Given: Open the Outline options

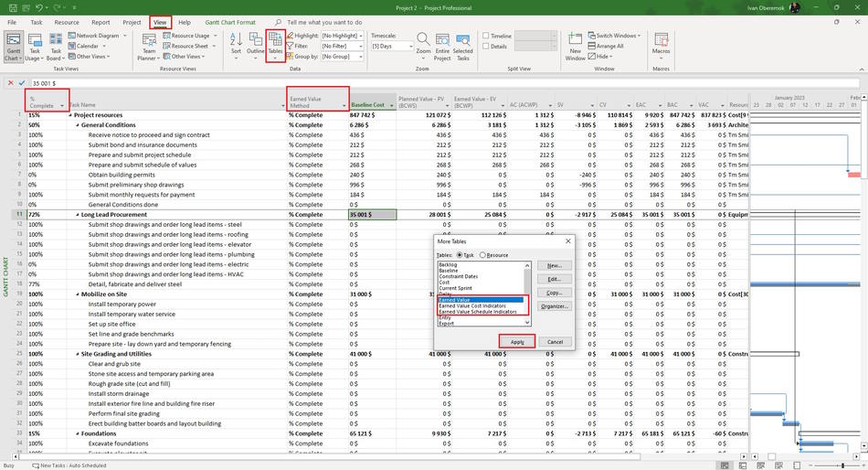Looking at the screenshot, I should coord(255,46).
